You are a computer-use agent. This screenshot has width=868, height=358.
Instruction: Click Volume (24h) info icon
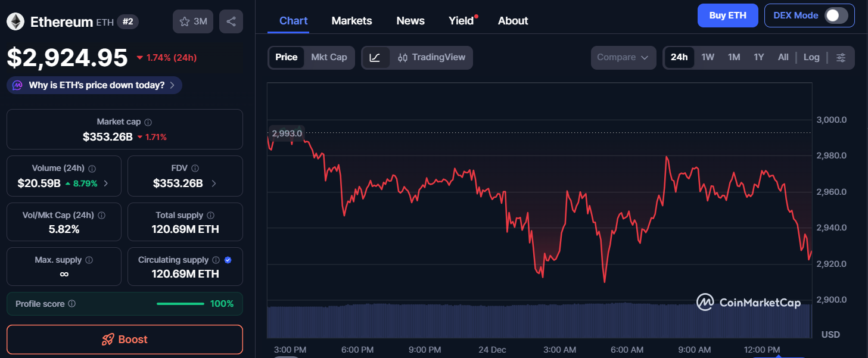pyautogui.click(x=92, y=169)
